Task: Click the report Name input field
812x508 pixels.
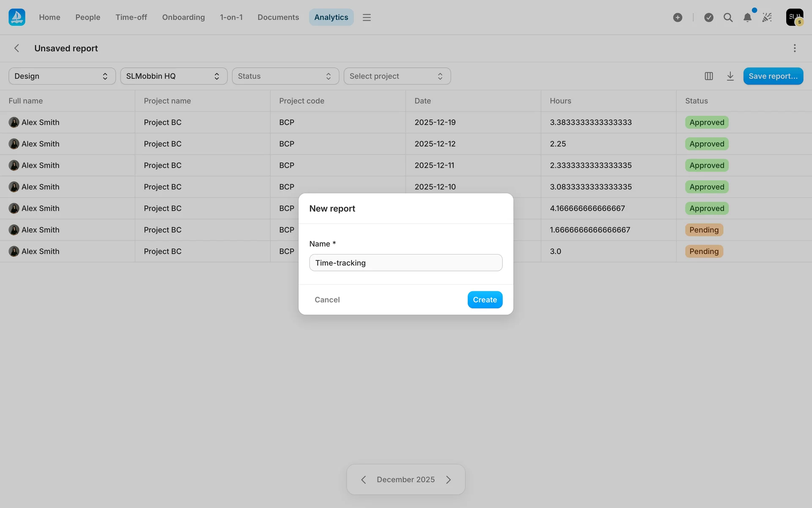Action: click(406, 263)
